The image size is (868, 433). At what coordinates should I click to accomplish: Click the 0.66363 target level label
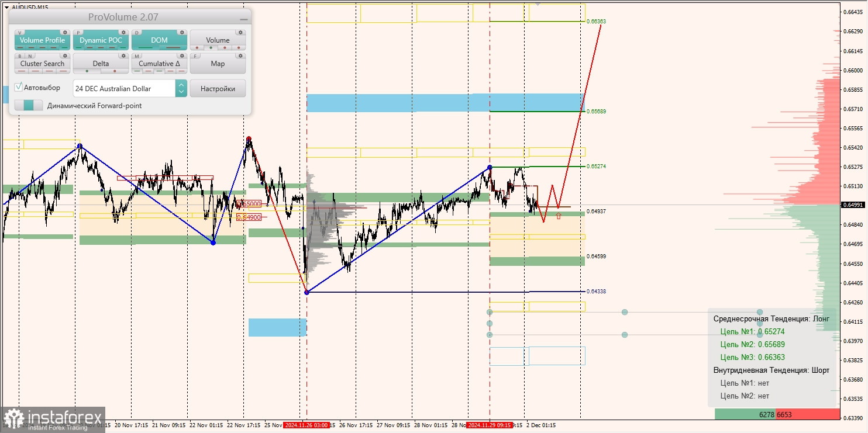pyautogui.click(x=597, y=21)
